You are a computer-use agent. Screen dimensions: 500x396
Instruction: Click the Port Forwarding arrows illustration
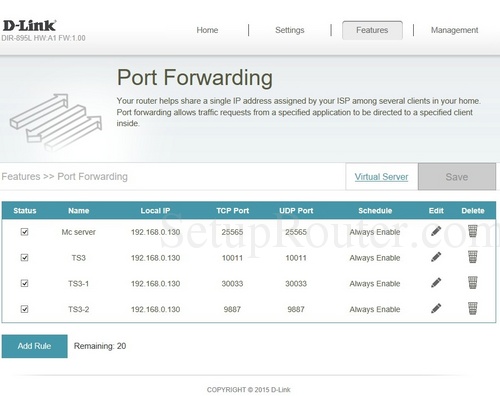coord(56,122)
